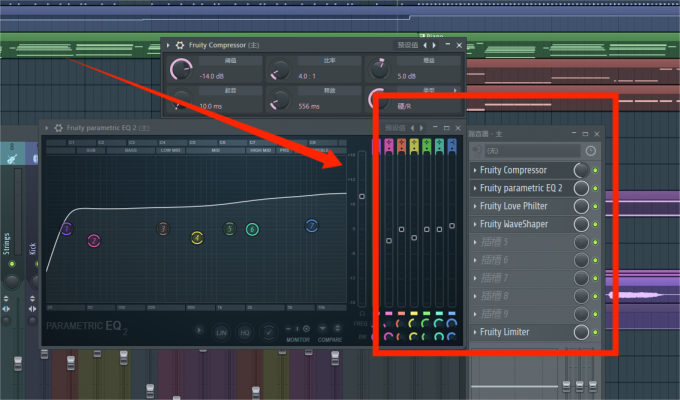The width and height of the screenshot is (680, 400).
Task: Select EQ band 5 green node
Action: click(229, 229)
